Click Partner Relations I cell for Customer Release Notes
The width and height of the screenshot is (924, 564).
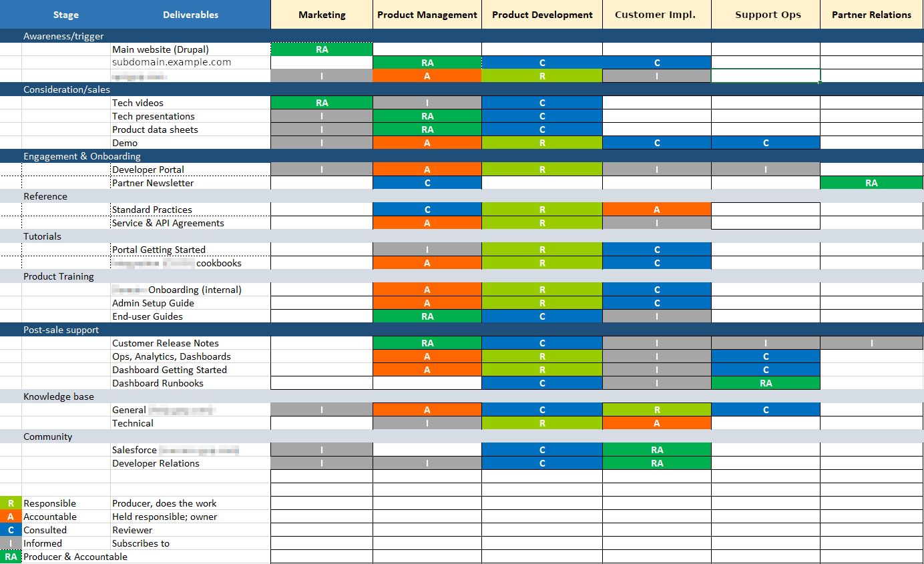point(872,343)
